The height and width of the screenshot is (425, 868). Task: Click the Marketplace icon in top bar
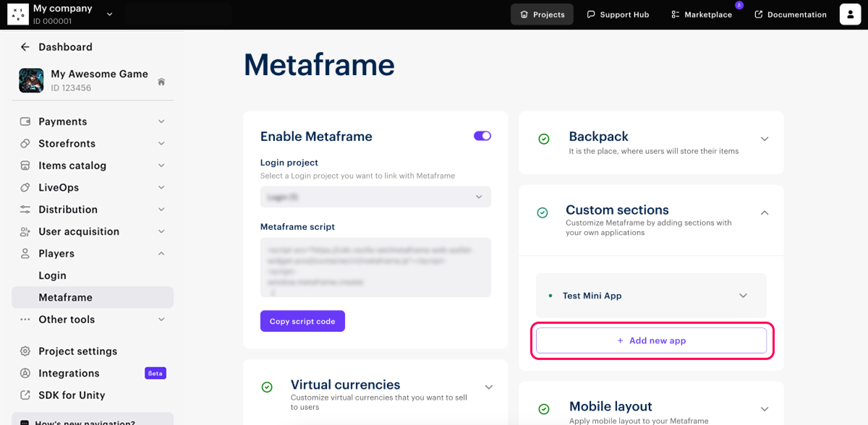click(x=675, y=14)
